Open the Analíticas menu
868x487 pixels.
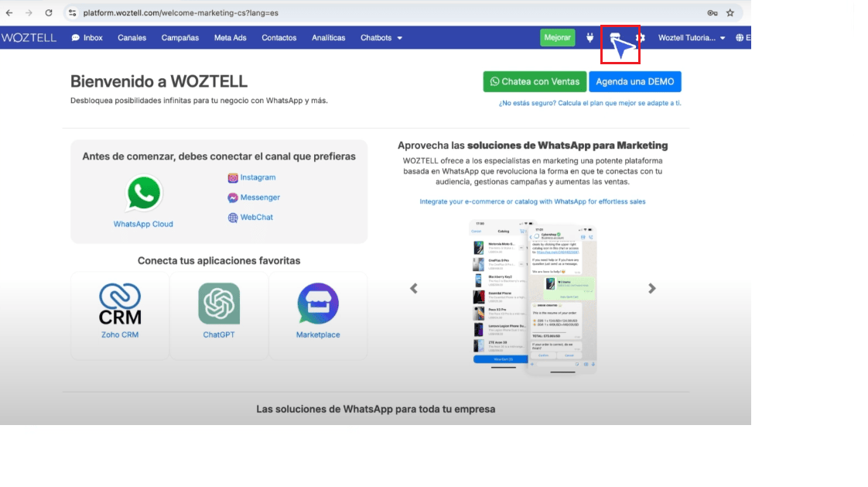328,38
